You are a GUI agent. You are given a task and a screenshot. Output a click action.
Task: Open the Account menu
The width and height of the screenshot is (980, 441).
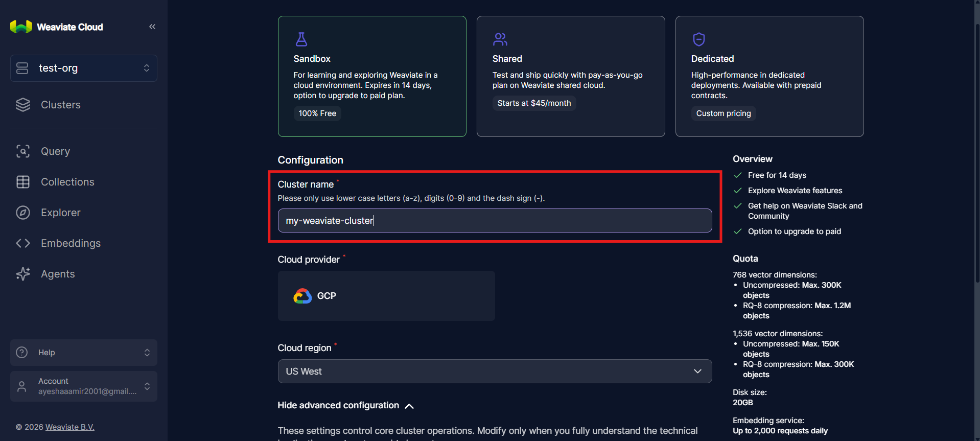(84, 386)
